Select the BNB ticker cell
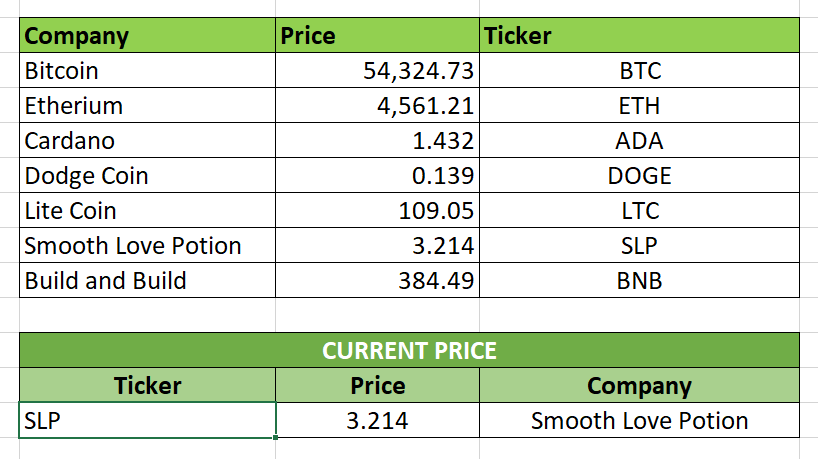This screenshot has height=459, width=818. click(x=639, y=281)
